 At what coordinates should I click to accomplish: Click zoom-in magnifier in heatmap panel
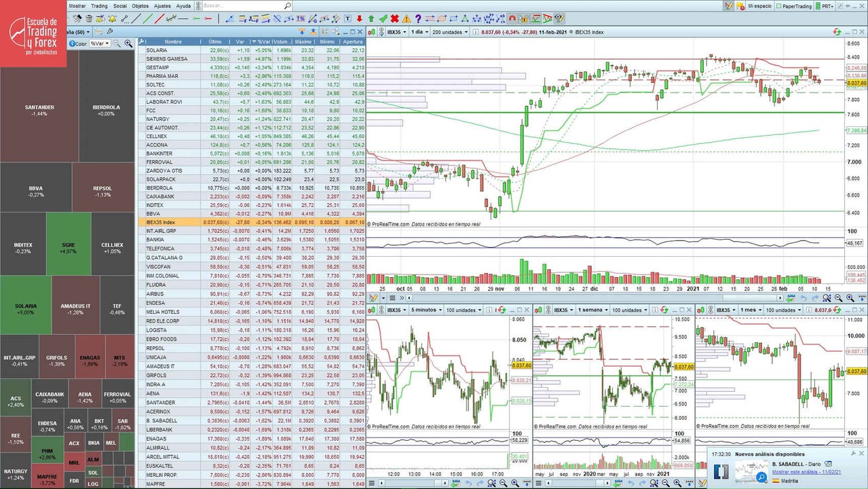point(128,43)
